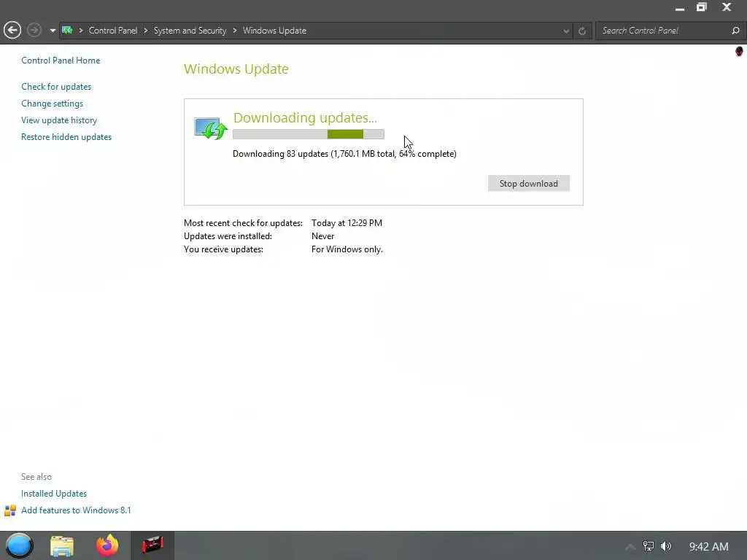Click the forward navigation arrow
This screenshot has height=560, width=747.
click(34, 31)
